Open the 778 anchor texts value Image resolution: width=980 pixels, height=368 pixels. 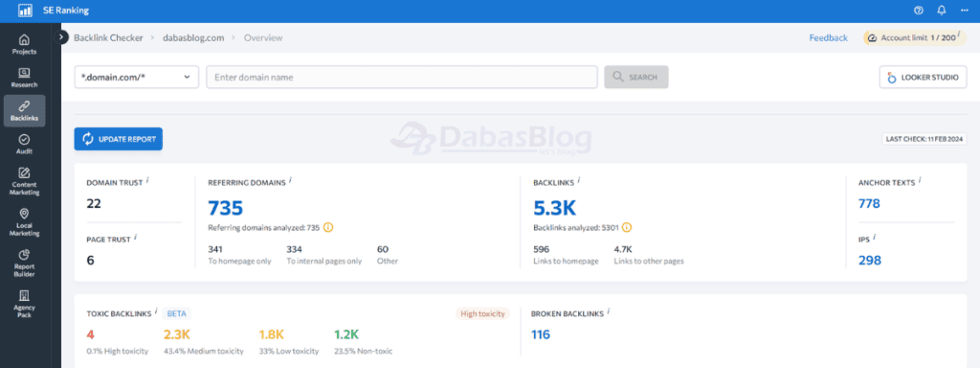click(x=869, y=203)
